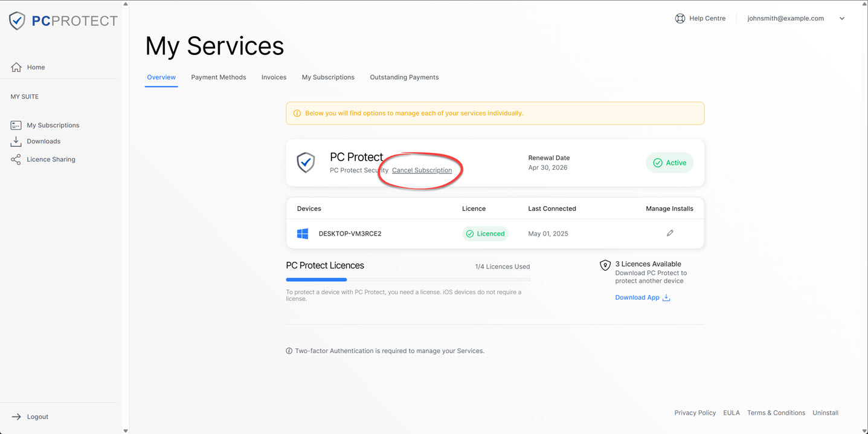The image size is (868, 434).
Task: Click the Active status badge
Action: [x=669, y=163]
